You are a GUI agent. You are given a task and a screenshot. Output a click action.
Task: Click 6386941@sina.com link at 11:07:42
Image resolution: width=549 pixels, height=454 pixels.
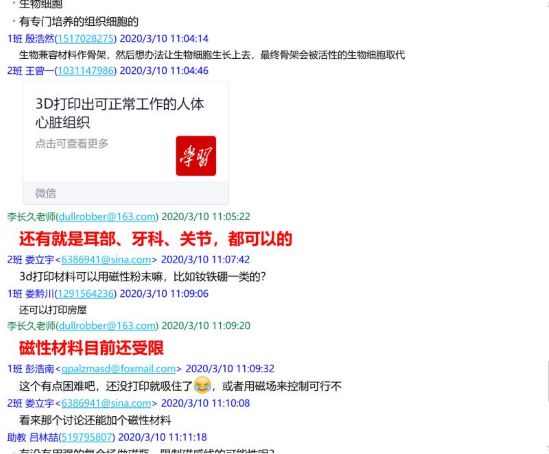point(106,259)
